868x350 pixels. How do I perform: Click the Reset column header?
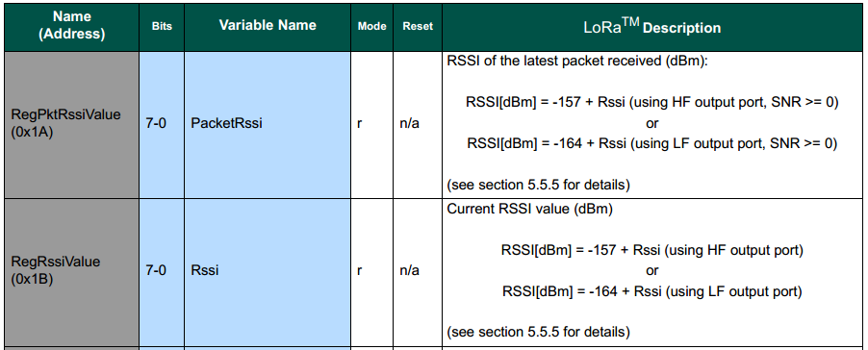click(418, 27)
